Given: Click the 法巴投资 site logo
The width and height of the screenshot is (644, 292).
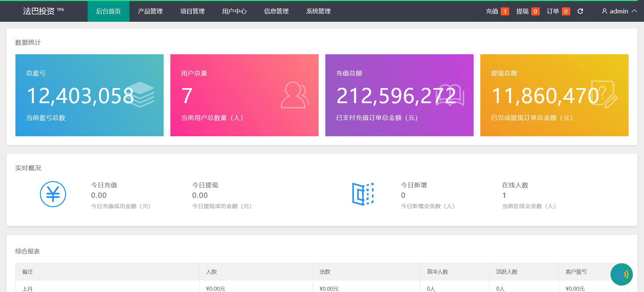Looking at the screenshot, I should (x=39, y=11).
